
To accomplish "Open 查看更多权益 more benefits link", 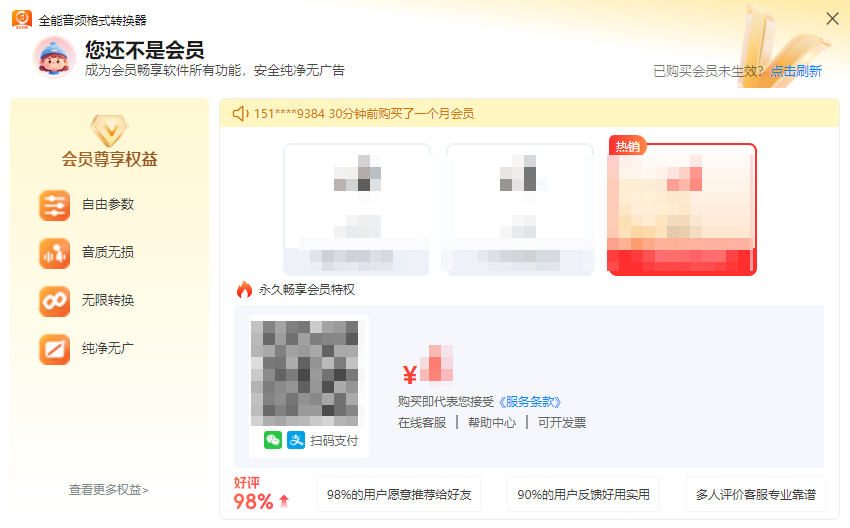I will tap(108, 490).
